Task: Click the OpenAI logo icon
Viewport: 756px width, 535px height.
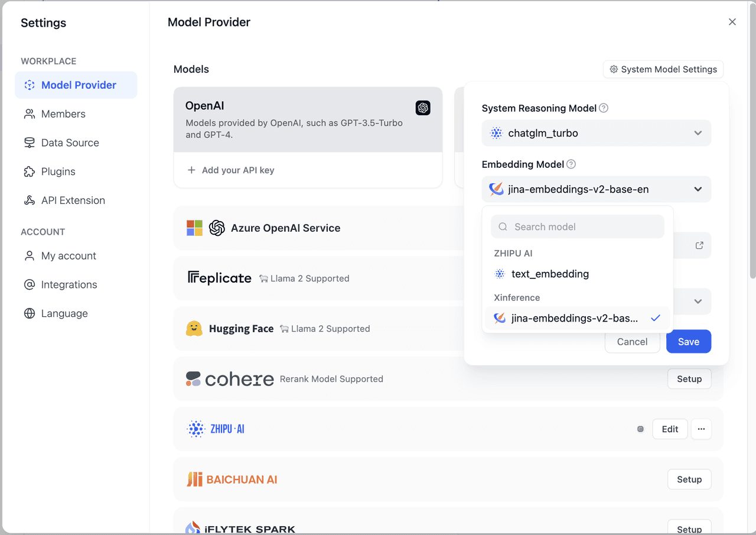Action: point(422,108)
